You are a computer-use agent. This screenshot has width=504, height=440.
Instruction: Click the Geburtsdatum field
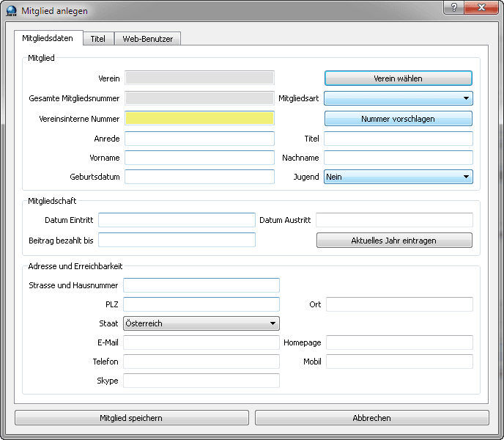tap(199, 177)
